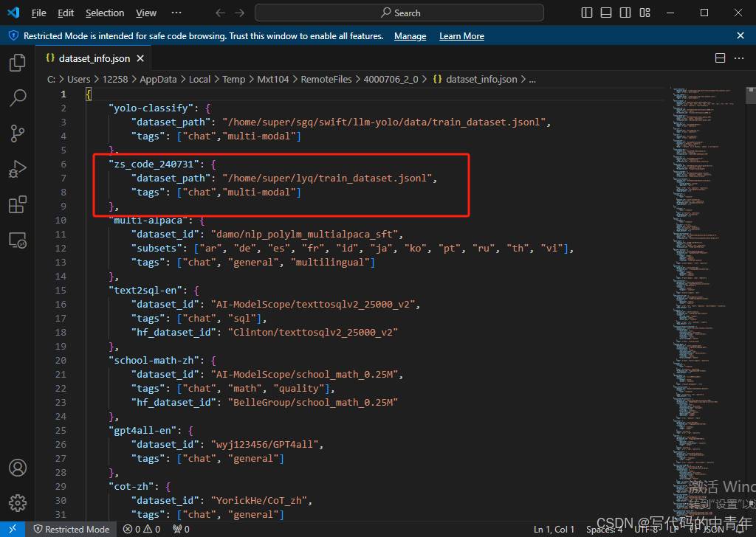756x537 pixels.
Task: Open the Search view in activity bar
Action: tap(18, 98)
